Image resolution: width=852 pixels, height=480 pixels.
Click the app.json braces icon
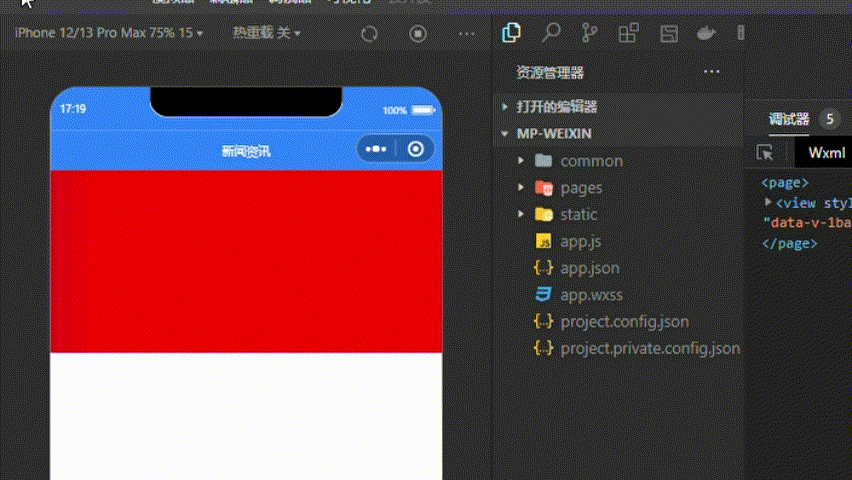pos(543,267)
